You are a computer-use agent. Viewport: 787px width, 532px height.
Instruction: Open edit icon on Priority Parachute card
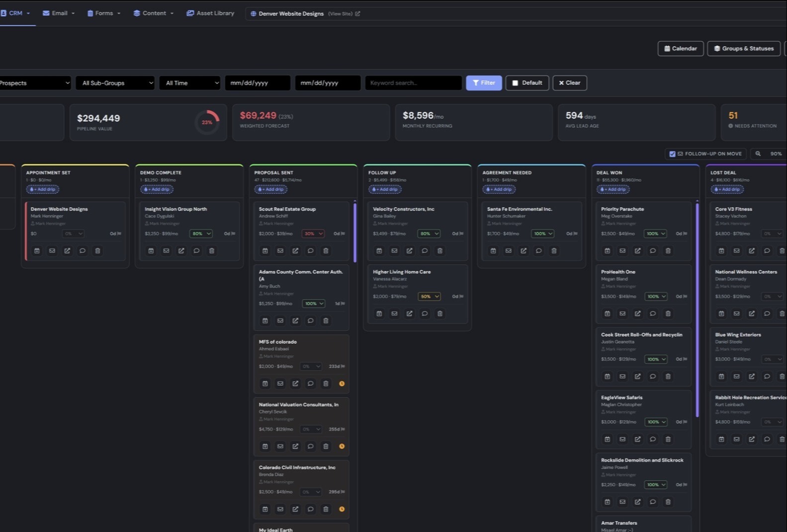[638, 251]
